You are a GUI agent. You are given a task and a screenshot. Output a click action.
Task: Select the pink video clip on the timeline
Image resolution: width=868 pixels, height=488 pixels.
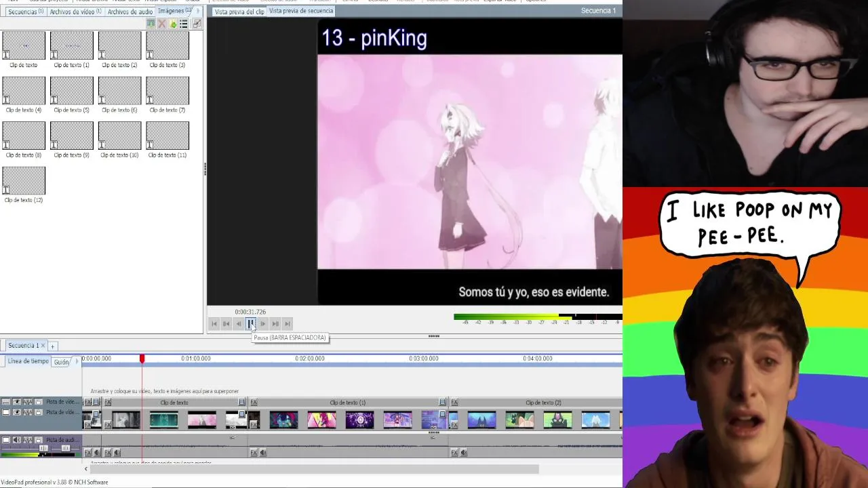(x=202, y=420)
